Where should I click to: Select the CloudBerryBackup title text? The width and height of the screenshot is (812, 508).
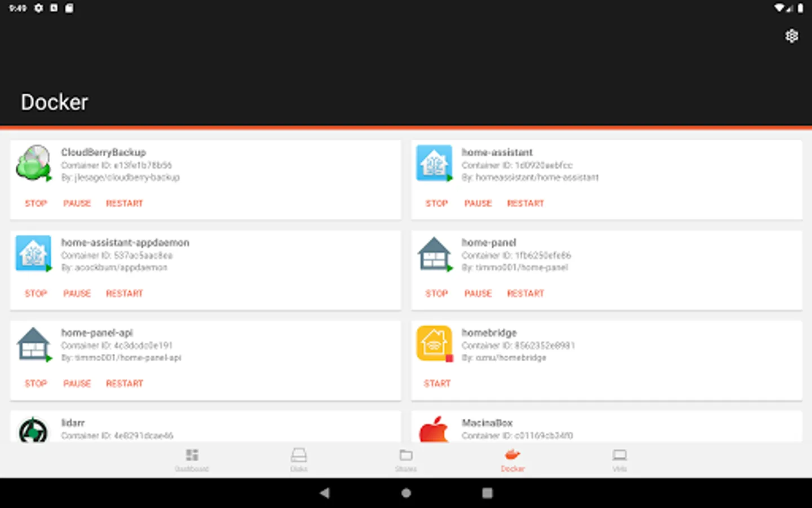(104, 152)
